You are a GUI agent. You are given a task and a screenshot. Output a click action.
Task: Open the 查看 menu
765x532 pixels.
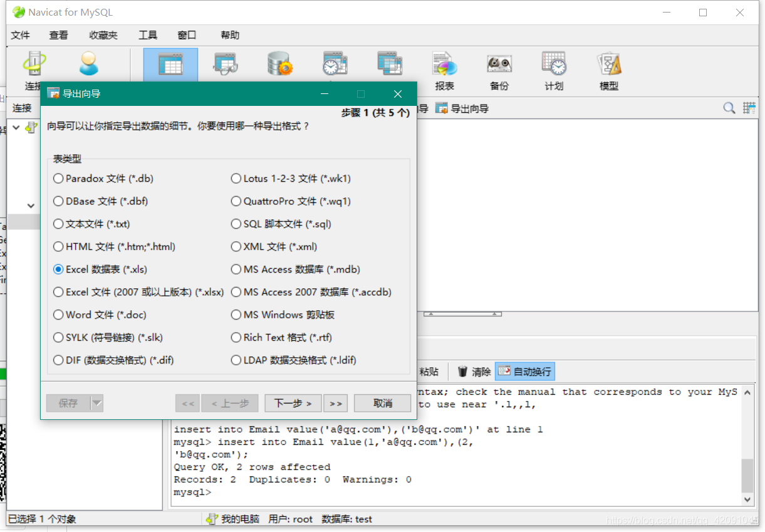coord(59,35)
